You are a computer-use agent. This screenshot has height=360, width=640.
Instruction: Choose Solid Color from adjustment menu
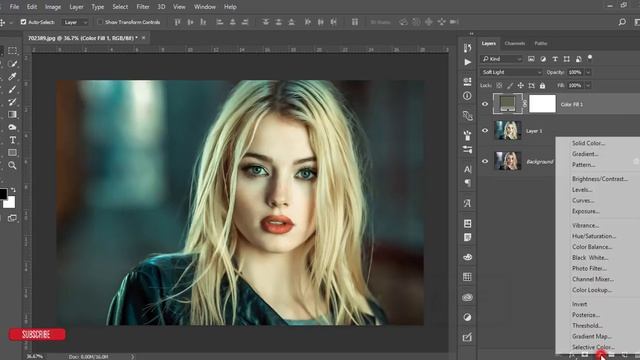pyautogui.click(x=588, y=143)
